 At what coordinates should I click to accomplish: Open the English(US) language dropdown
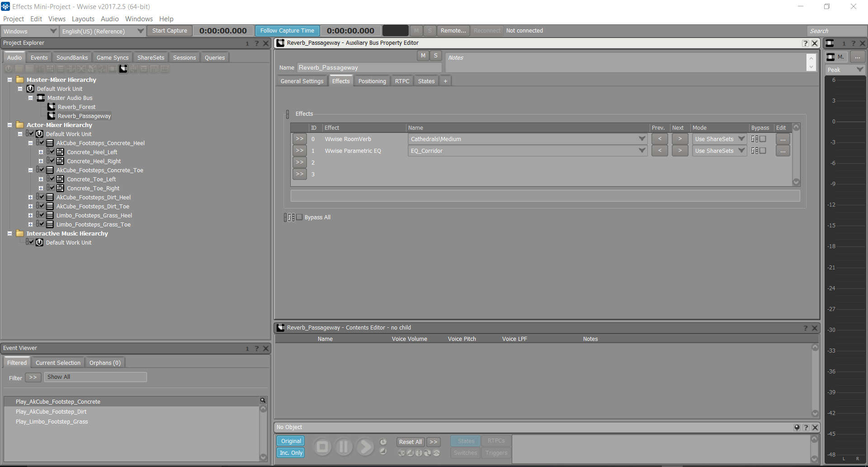click(103, 31)
